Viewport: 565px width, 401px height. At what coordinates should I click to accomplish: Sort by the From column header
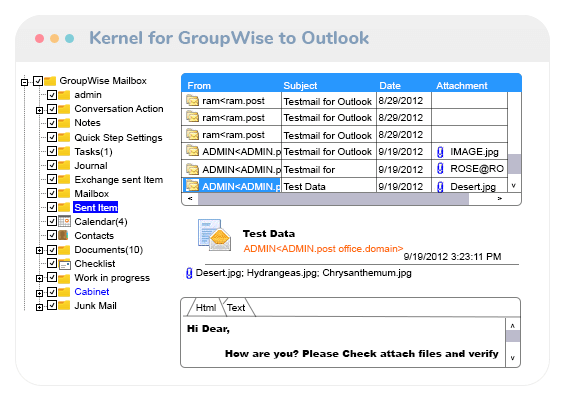tap(199, 86)
